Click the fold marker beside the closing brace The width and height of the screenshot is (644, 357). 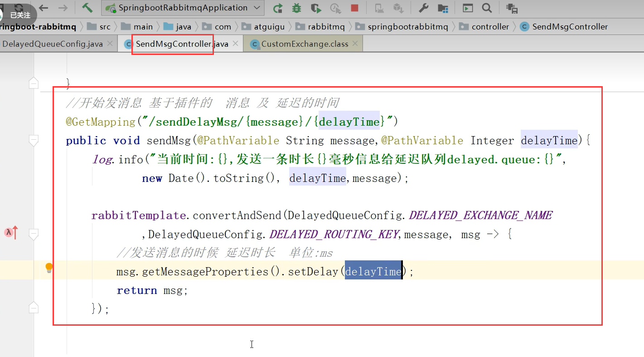pos(34,83)
